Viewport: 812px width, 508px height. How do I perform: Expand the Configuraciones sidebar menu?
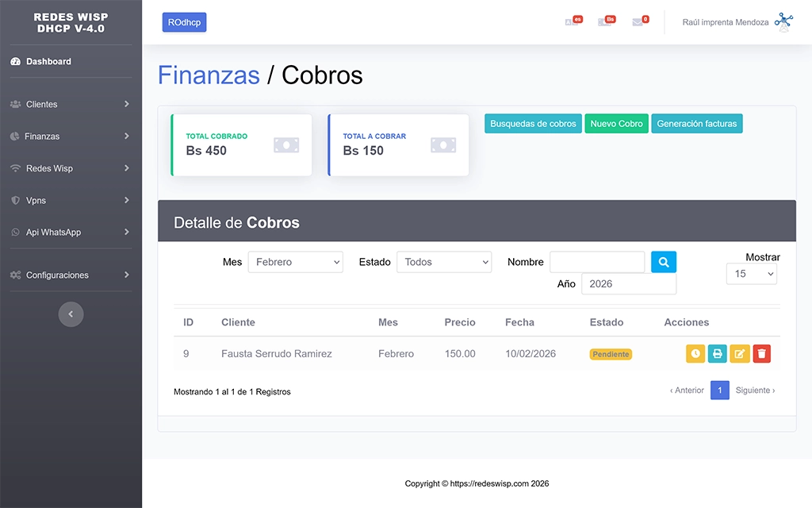pyautogui.click(x=70, y=275)
